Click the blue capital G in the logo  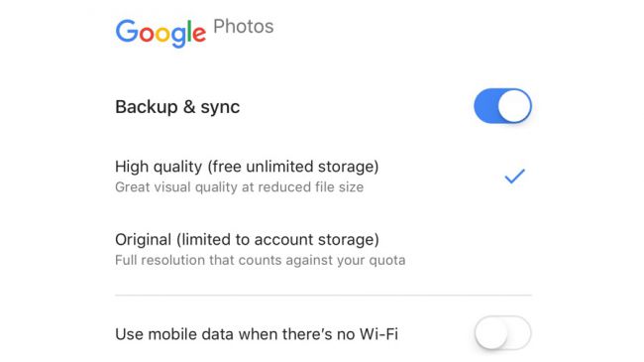[127, 31]
